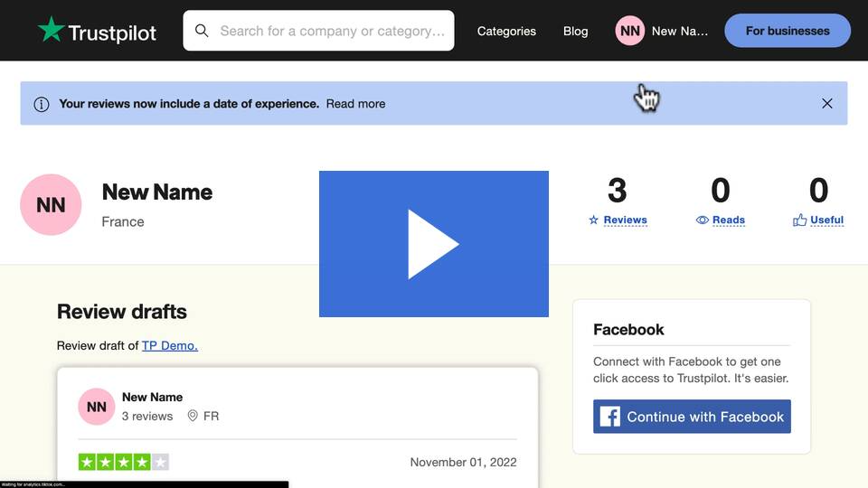Open the Blog page
The height and width of the screenshot is (488, 868).
click(576, 31)
